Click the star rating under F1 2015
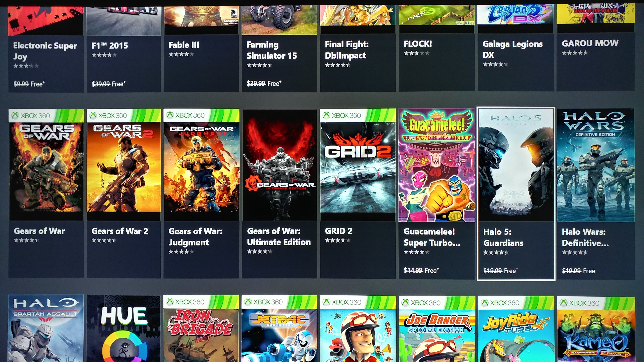The image size is (644, 362). (104, 55)
